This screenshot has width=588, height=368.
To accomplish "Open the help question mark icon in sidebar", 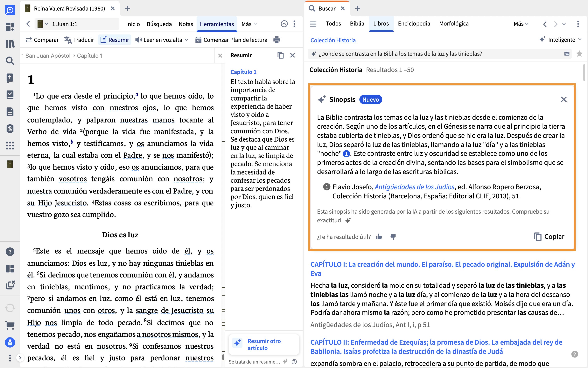I will (x=10, y=252).
